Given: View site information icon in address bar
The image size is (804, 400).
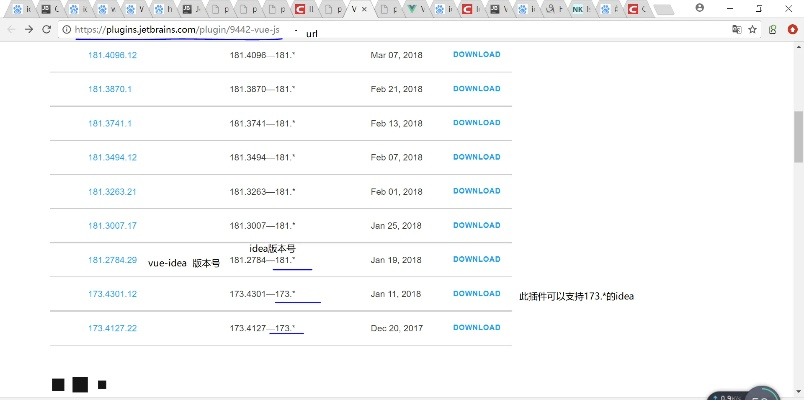Looking at the screenshot, I should click(67, 30).
